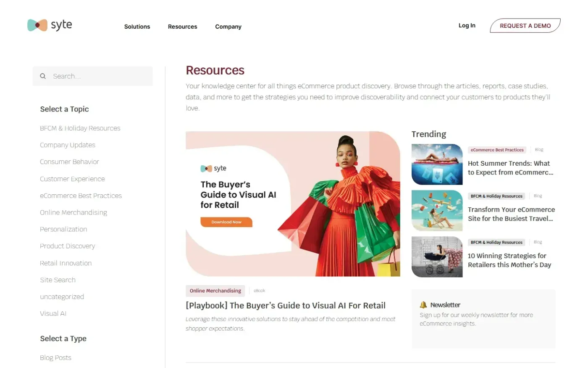Open Transform Your eCommerce Site thumbnail
588x368 pixels.
[x=437, y=211]
